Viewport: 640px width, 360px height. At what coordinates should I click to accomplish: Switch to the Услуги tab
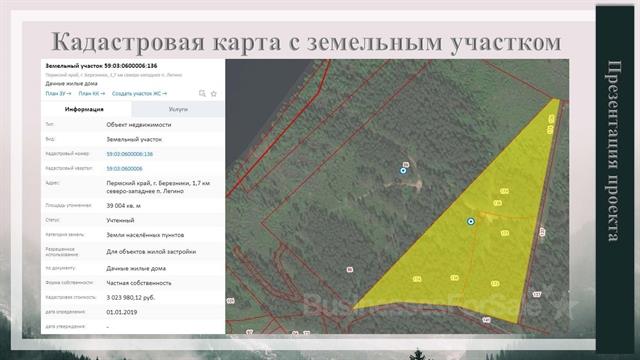[x=178, y=109]
